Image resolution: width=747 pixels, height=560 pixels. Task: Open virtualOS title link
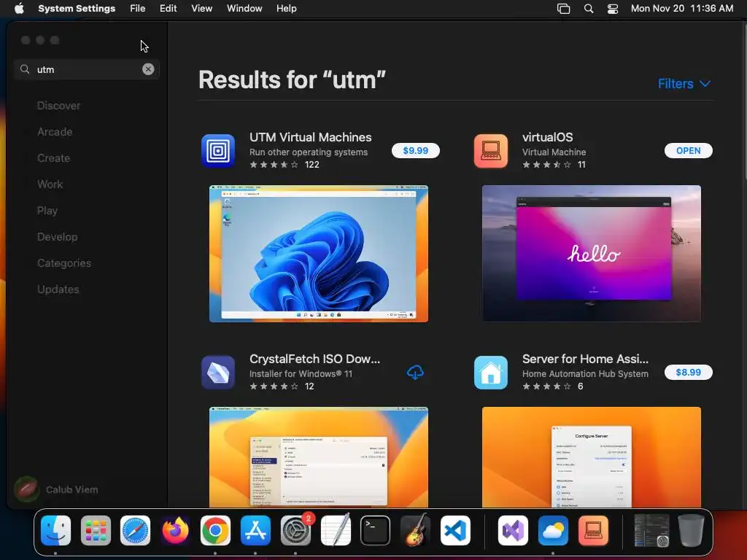tap(547, 137)
